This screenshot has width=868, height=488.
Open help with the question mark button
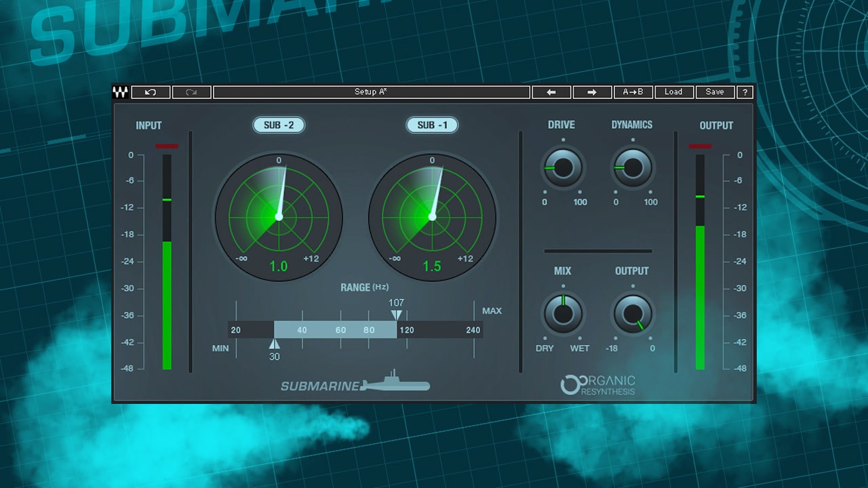(x=745, y=92)
